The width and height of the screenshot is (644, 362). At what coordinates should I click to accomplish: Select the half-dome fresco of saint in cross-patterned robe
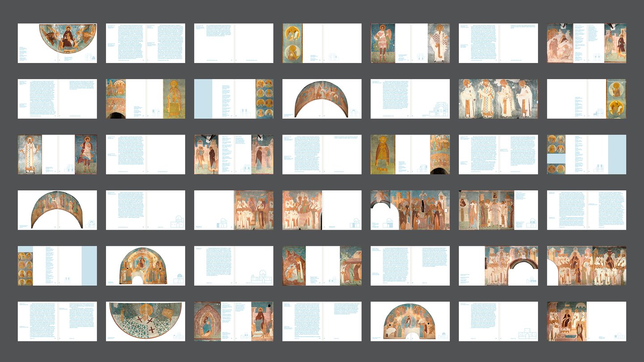145,321
